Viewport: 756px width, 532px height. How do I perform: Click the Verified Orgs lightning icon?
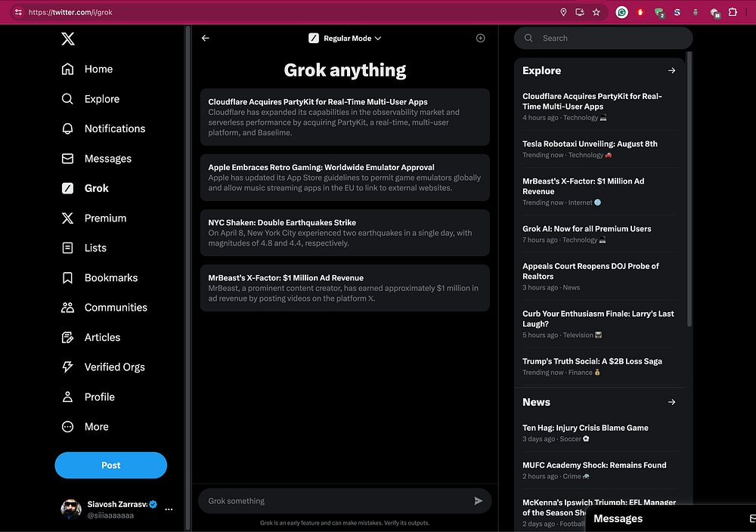pos(67,367)
